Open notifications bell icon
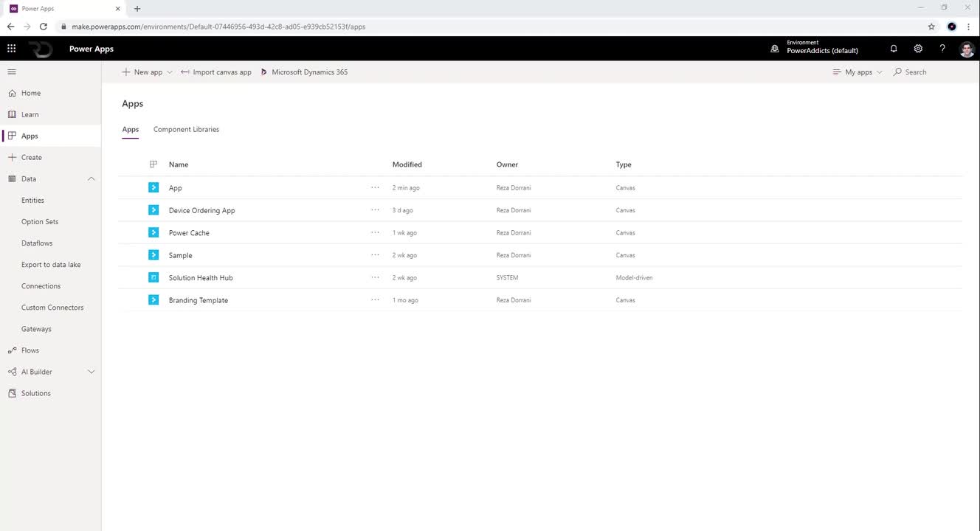980x531 pixels. 894,49
